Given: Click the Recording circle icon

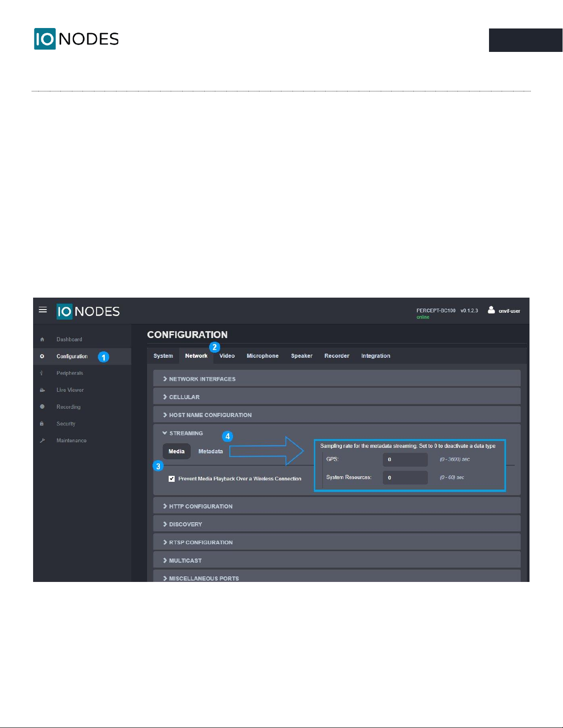Looking at the screenshot, I should pos(42,407).
